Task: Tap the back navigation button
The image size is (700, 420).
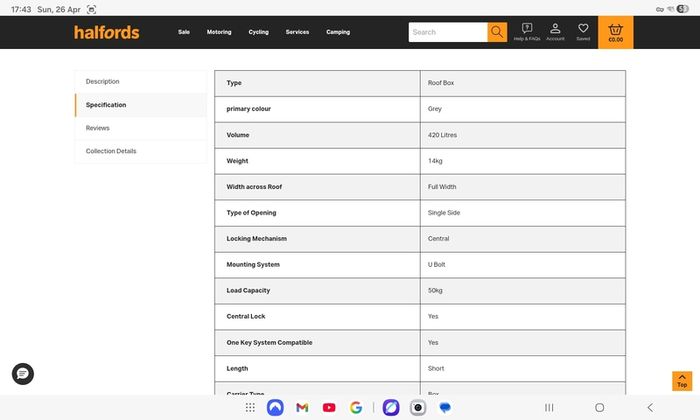Action: click(650, 408)
